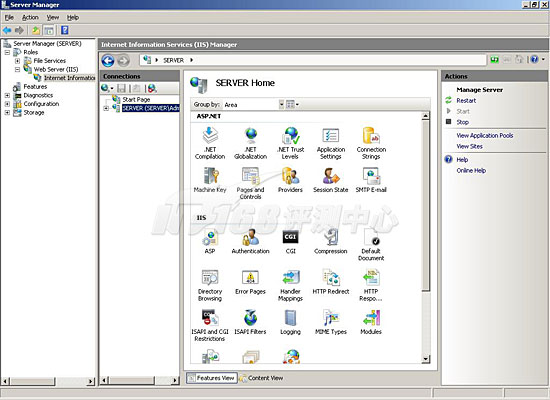Open the ASP feature icon
The height and width of the screenshot is (400, 550).
click(210, 241)
